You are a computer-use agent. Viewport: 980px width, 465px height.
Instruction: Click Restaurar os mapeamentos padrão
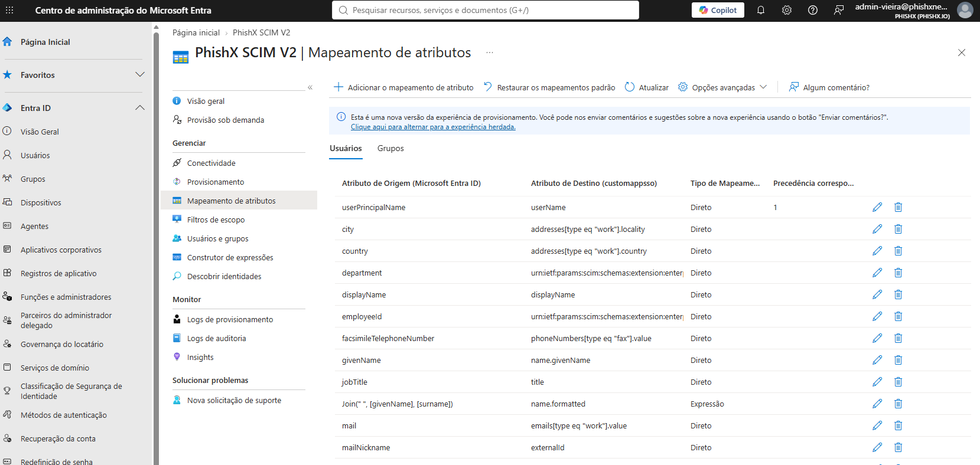tap(549, 87)
